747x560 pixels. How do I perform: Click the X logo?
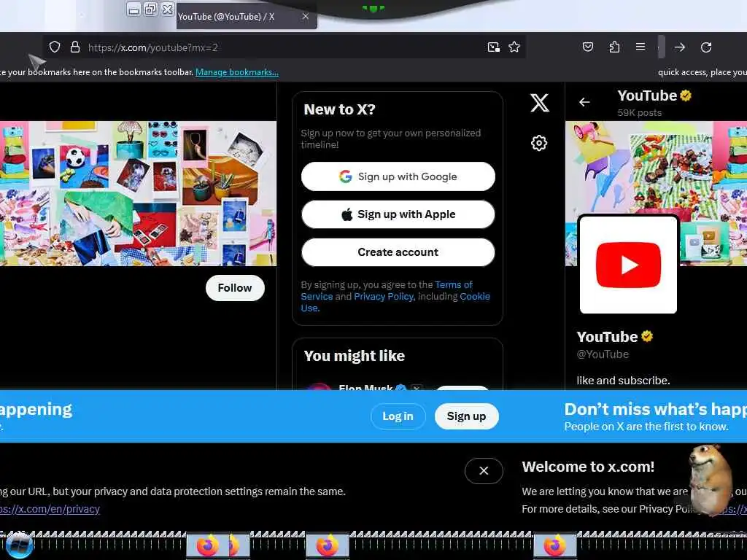coord(539,102)
